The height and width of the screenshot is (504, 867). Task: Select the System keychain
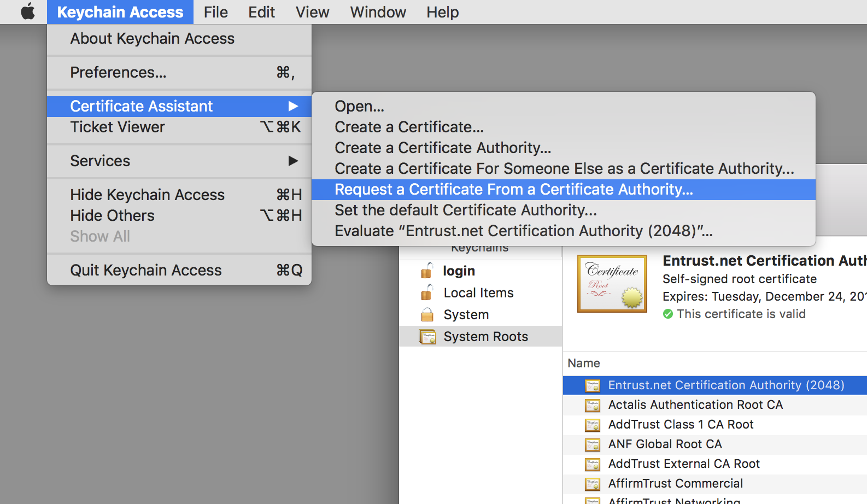click(481, 315)
